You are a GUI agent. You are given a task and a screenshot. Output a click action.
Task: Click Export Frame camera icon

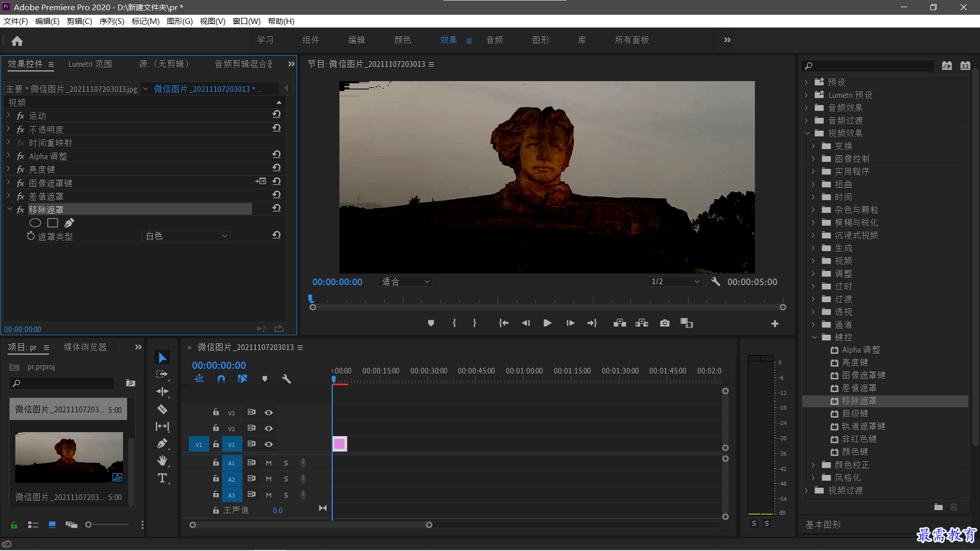(665, 323)
